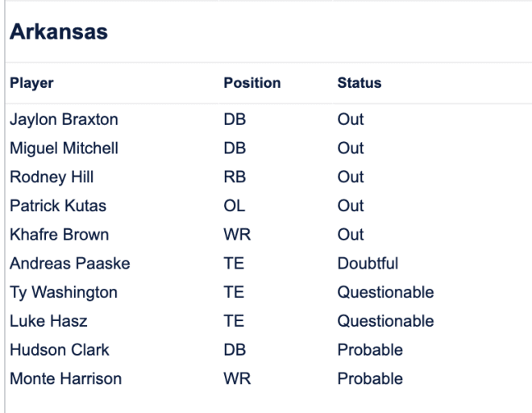Select the Status column header

(360, 83)
